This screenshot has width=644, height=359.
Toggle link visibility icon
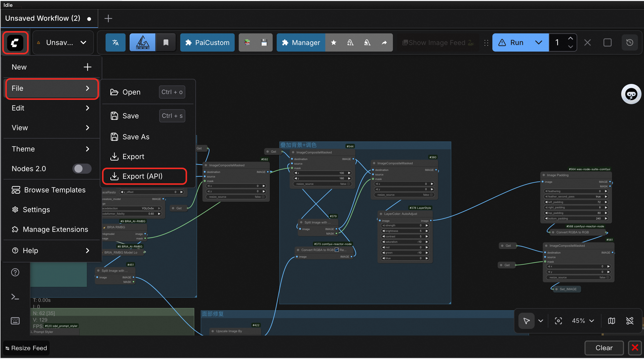[630, 321]
